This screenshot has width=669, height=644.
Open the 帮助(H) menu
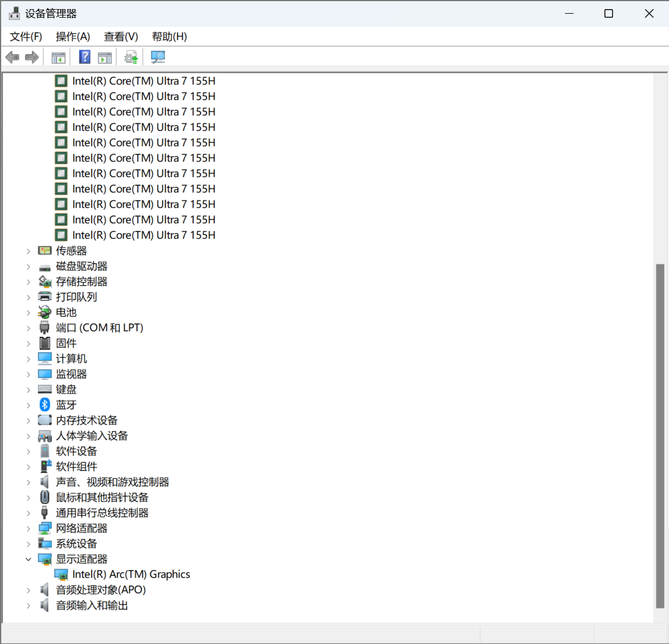[169, 37]
